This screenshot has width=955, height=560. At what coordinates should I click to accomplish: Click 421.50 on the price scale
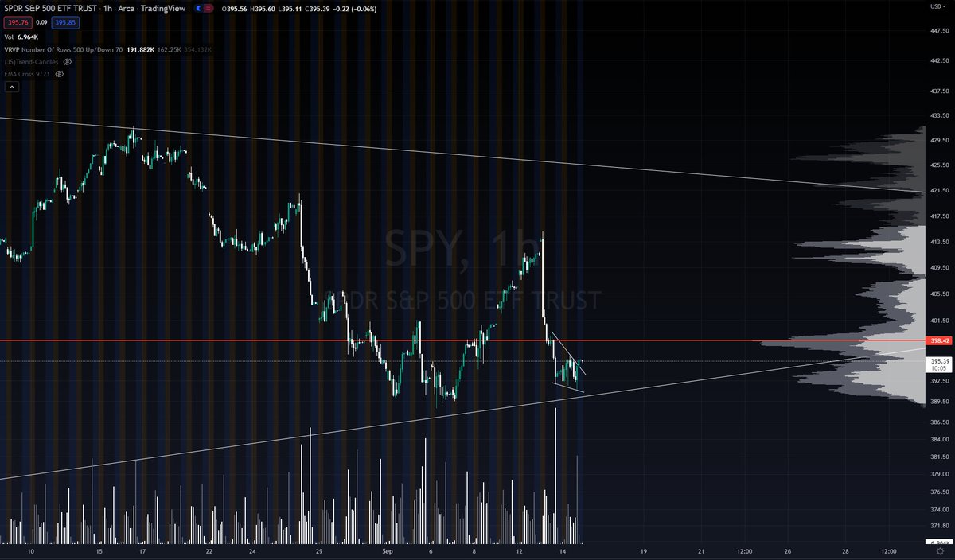point(940,190)
